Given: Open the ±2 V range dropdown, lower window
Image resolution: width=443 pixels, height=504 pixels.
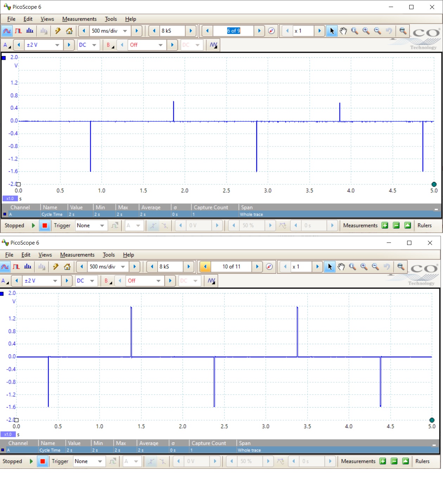Looking at the screenshot, I should [55, 281].
